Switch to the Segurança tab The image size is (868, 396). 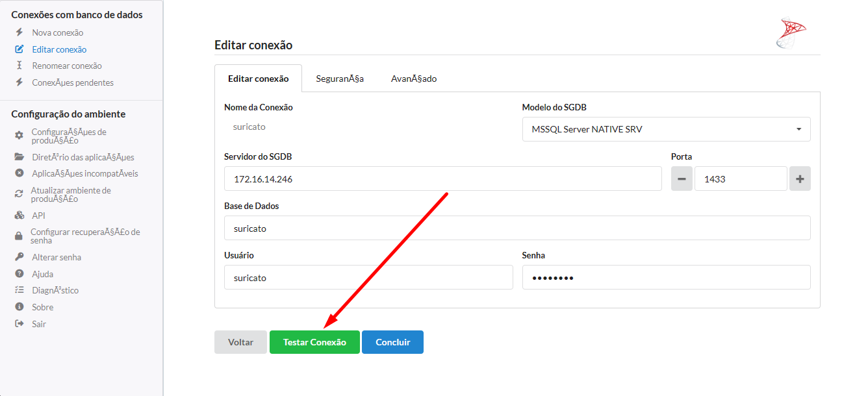coord(339,79)
